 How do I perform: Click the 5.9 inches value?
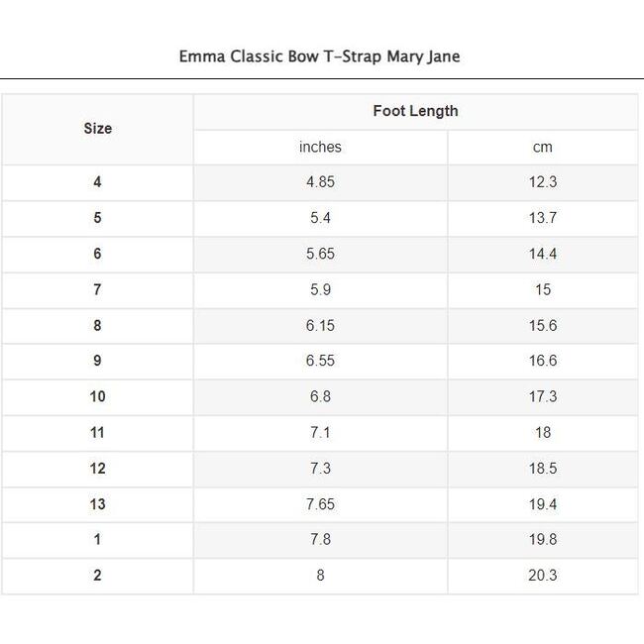pyautogui.click(x=320, y=289)
